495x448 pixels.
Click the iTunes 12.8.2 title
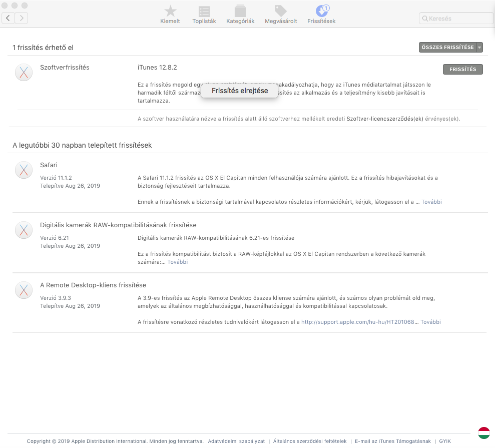point(157,67)
